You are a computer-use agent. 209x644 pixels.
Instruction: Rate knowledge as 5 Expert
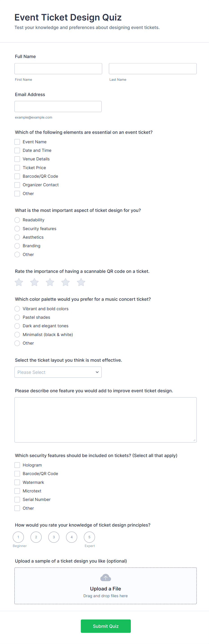(89, 537)
